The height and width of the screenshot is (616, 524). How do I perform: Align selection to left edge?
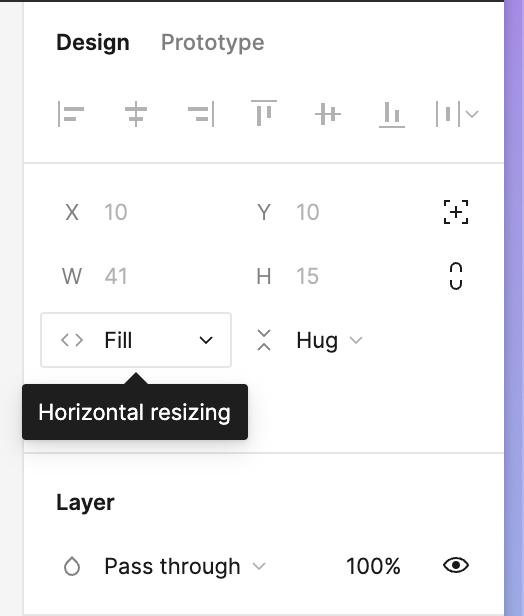(71, 114)
